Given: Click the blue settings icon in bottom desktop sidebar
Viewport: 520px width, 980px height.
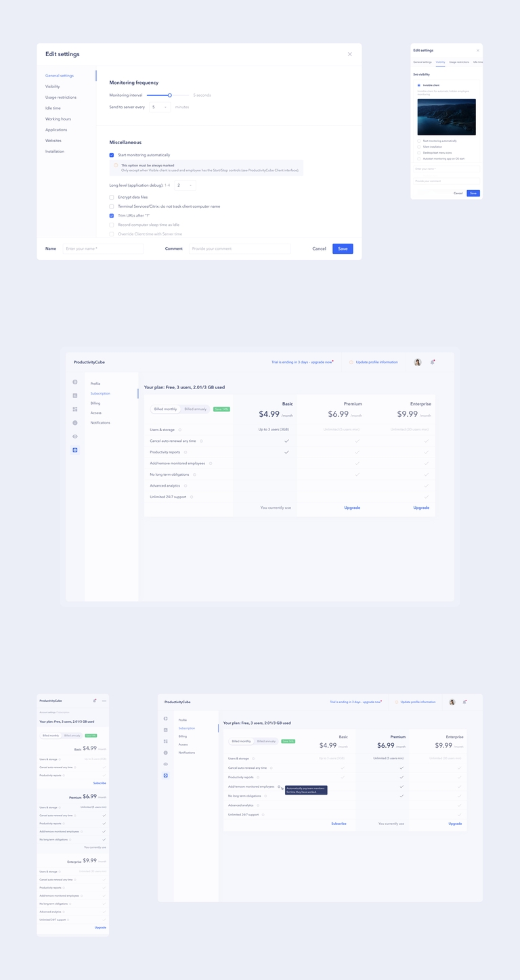Looking at the screenshot, I should tap(166, 776).
